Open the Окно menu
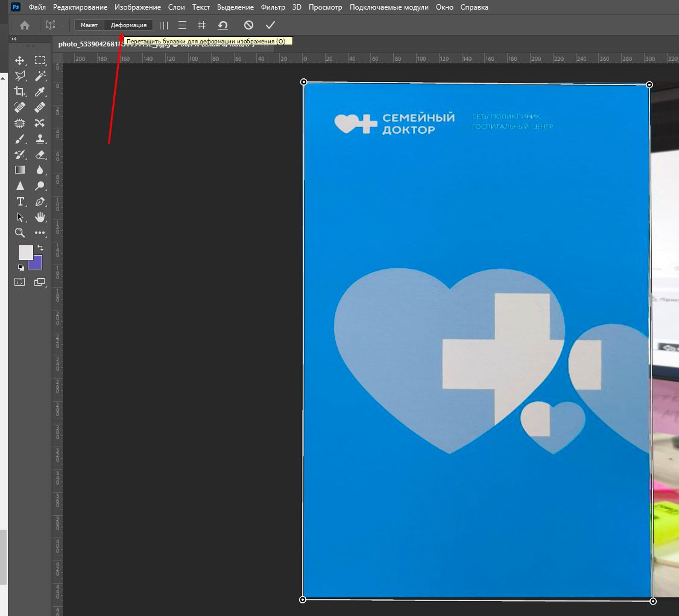Viewport: 679px width, 616px height. [444, 7]
